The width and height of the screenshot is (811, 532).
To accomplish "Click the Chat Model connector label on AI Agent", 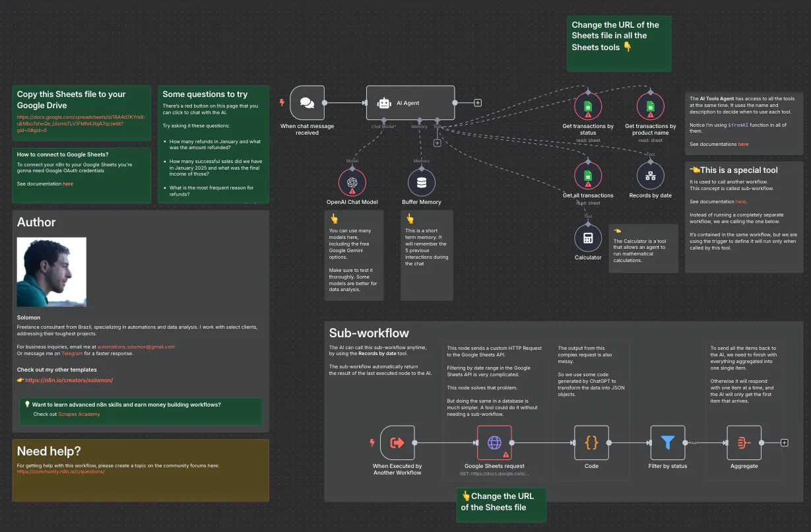I will pos(383,126).
